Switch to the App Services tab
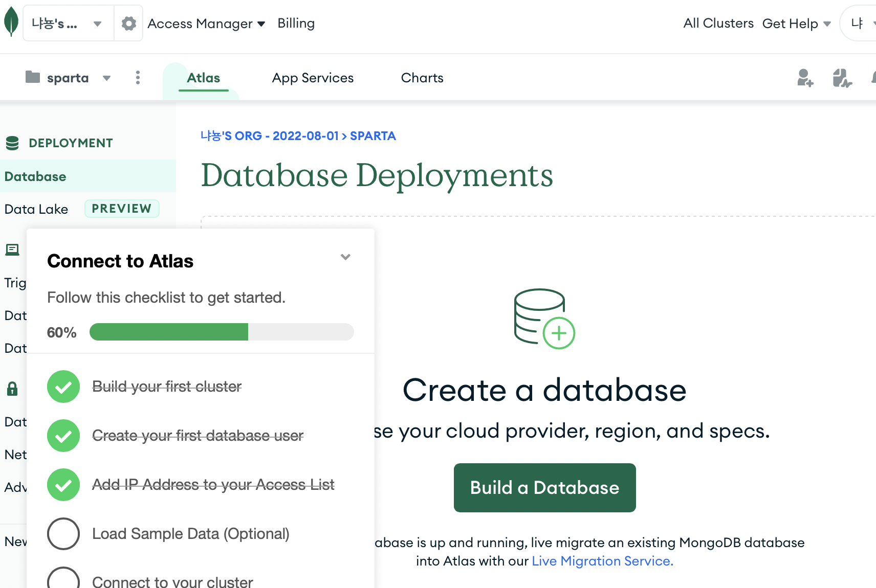This screenshot has width=876, height=588. 313,78
